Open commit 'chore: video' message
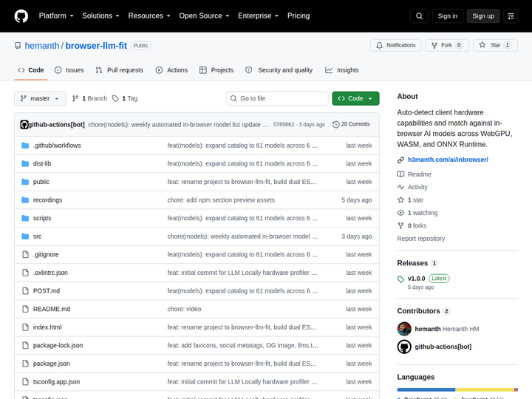This screenshot has width=532, height=399. [184, 309]
